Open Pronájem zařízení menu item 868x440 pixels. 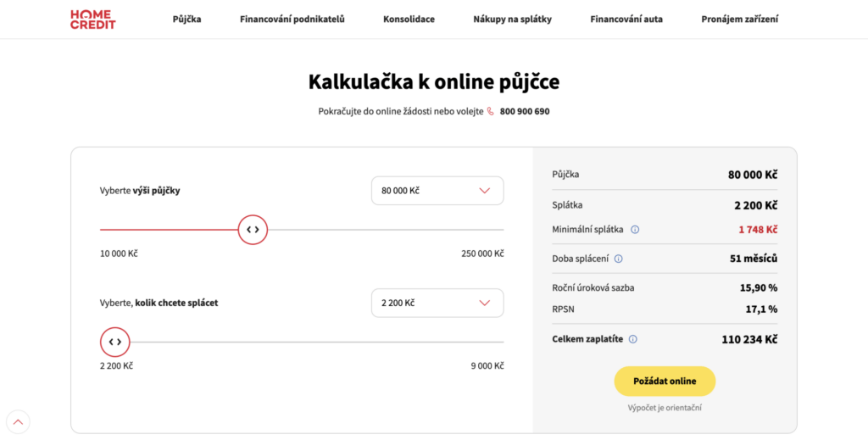click(739, 19)
